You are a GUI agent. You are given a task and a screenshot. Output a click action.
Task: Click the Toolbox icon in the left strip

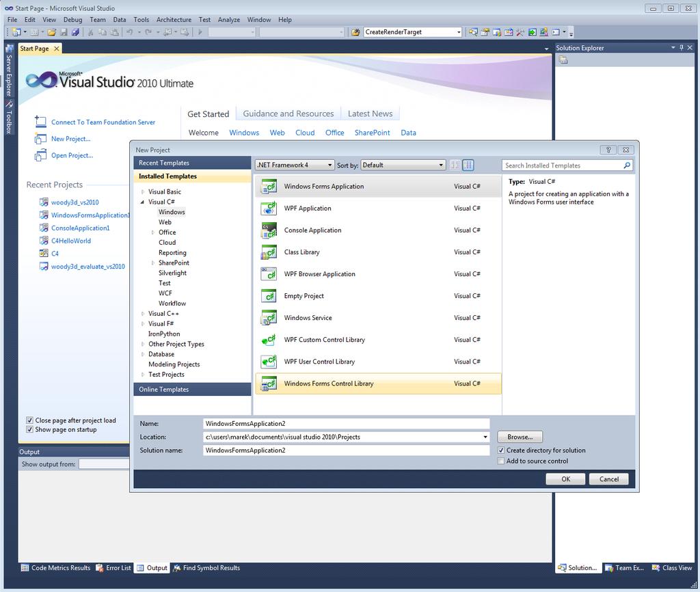[x=8, y=105]
